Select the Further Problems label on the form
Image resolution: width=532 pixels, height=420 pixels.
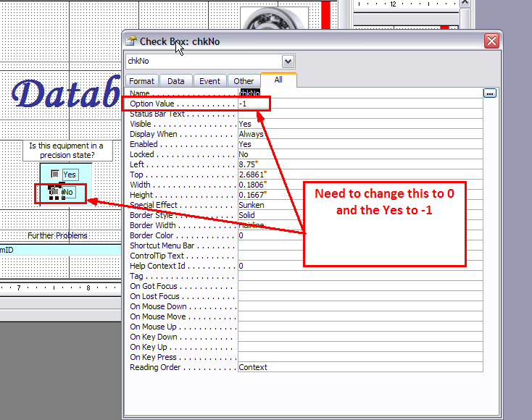[x=57, y=235]
